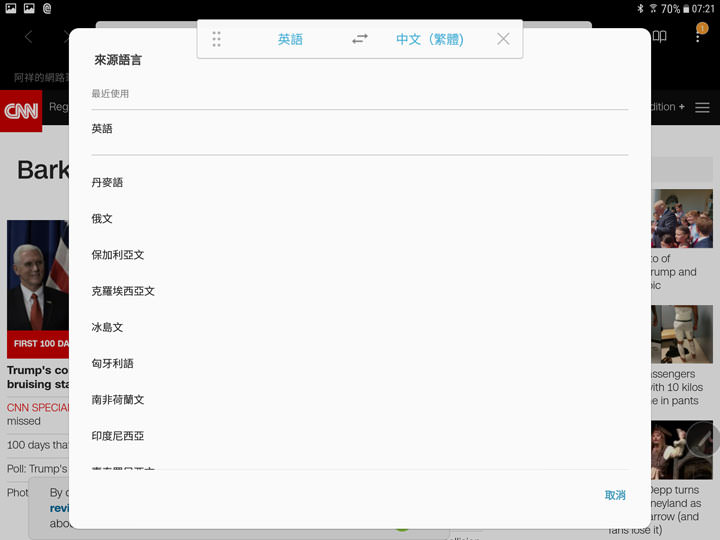Open passengers cocaine story thumbnail
The height and width of the screenshot is (540, 720).
pyautogui.click(x=682, y=334)
